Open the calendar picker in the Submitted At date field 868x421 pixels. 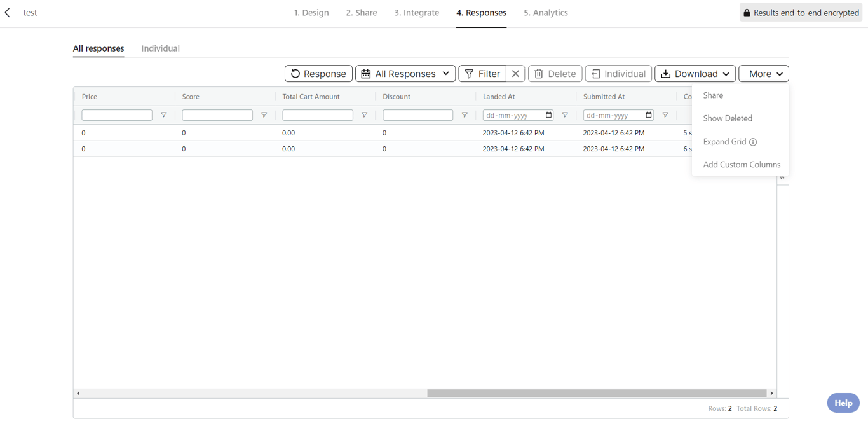(x=649, y=115)
